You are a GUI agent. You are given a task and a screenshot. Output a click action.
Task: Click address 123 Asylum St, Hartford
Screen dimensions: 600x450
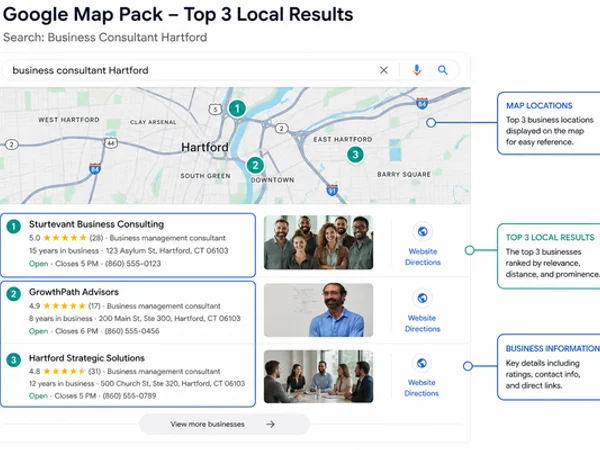(x=167, y=251)
